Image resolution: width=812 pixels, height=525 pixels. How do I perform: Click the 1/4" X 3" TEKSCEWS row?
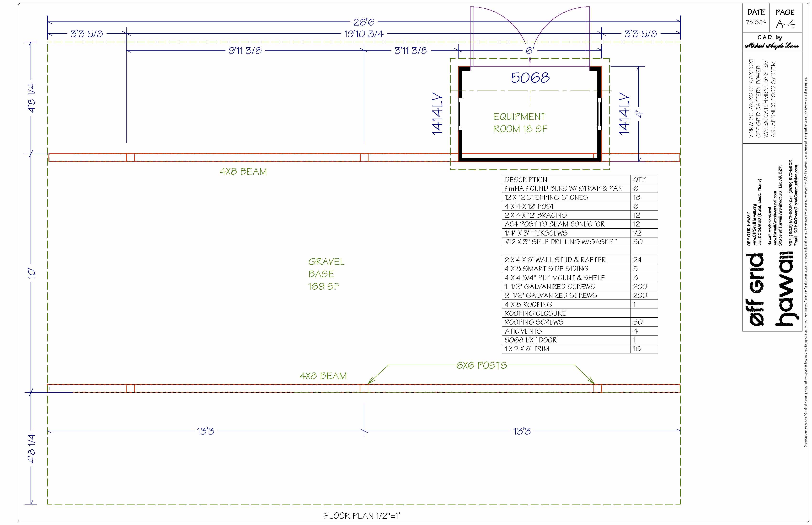click(580, 233)
